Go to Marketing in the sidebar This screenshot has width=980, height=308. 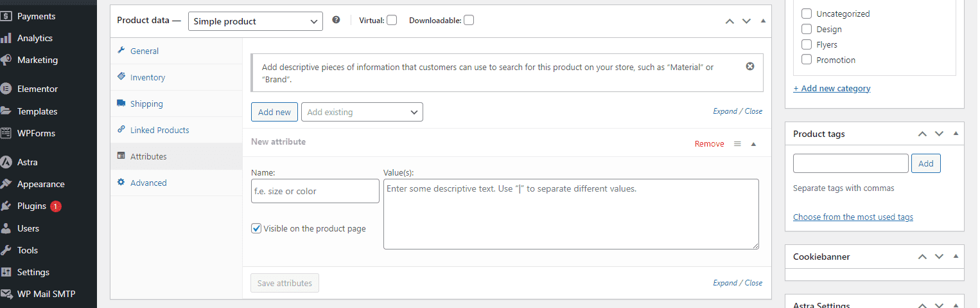[37, 60]
